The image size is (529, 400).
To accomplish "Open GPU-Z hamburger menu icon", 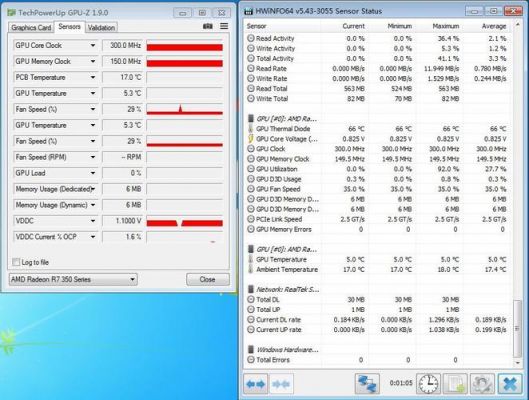I will pos(224,26).
